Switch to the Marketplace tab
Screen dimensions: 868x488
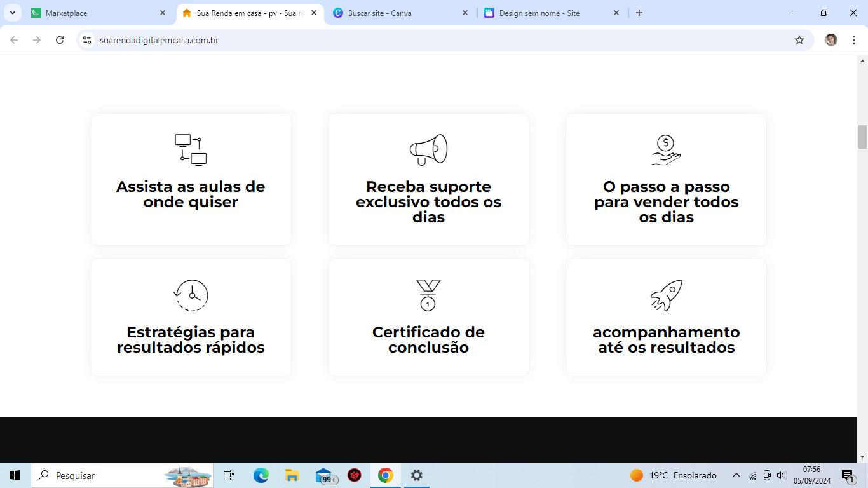(98, 13)
